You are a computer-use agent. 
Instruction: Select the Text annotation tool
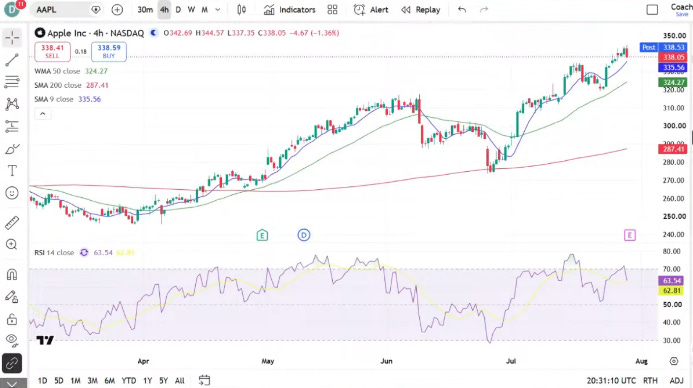click(x=12, y=171)
